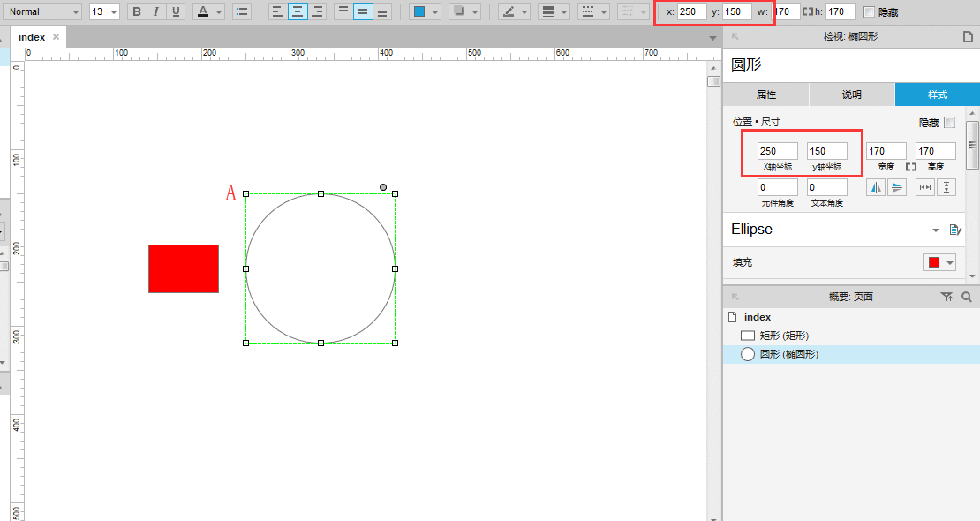This screenshot has height=521, width=980.
Task: Toggle italic text formatting
Action: (x=156, y=11)
